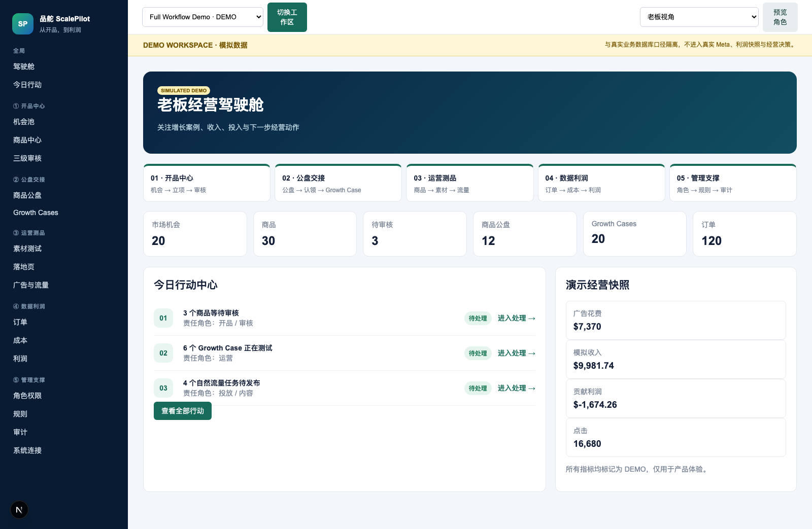812x529 pixels.
Task: Select the 05 · 管理支撑 workflow card
Action: [733, 183]
